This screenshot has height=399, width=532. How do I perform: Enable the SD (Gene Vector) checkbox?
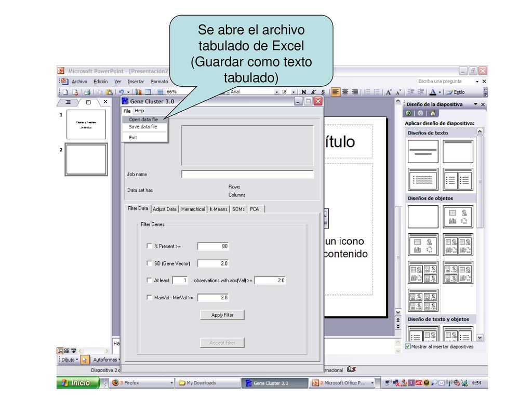(x=149, y=263)
